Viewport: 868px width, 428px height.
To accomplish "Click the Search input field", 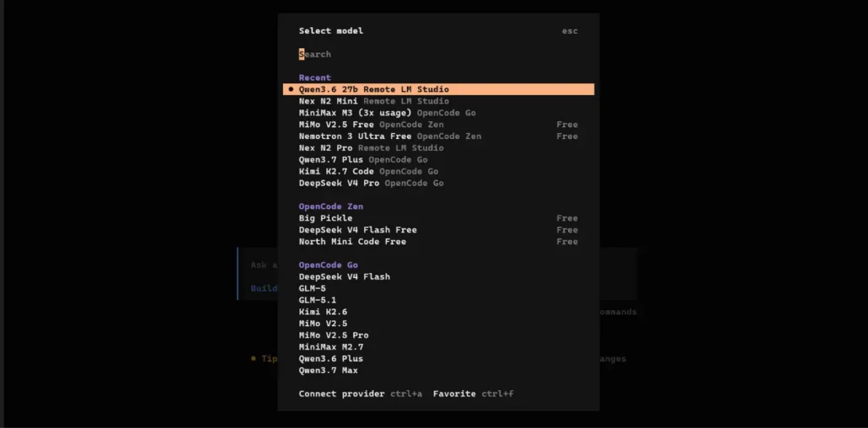I will click(438, 54).
